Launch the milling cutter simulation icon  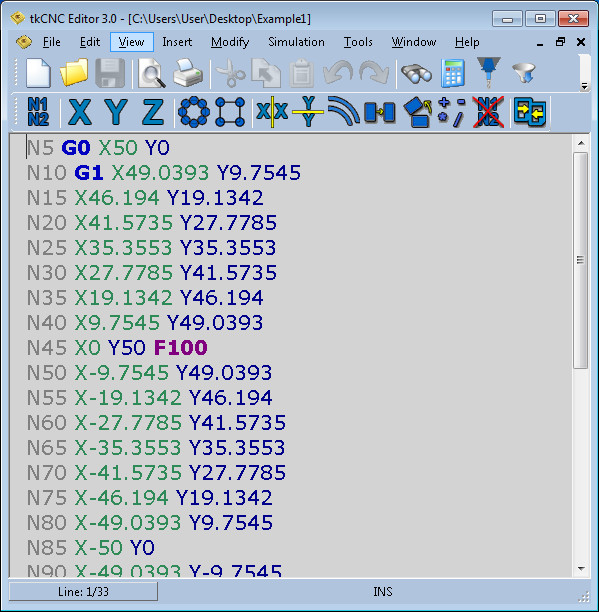(489, 72)
